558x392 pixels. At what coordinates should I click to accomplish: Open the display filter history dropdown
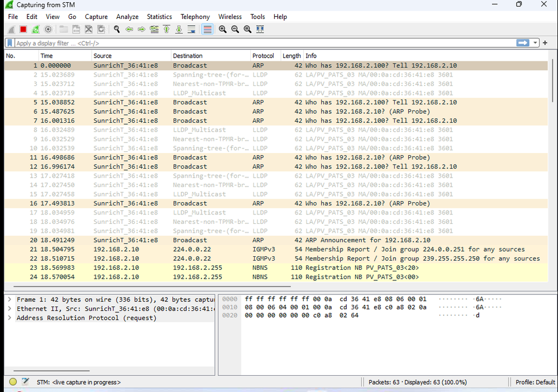535,43
